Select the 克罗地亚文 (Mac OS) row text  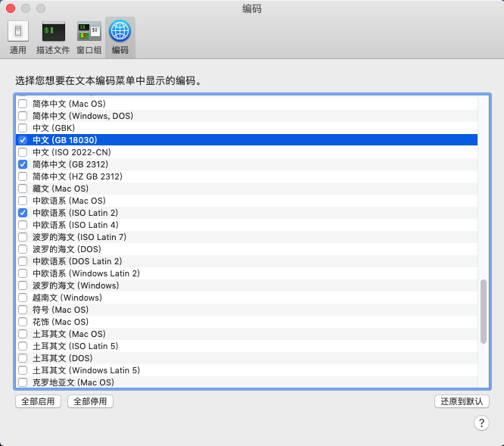(x=73, y=382)
